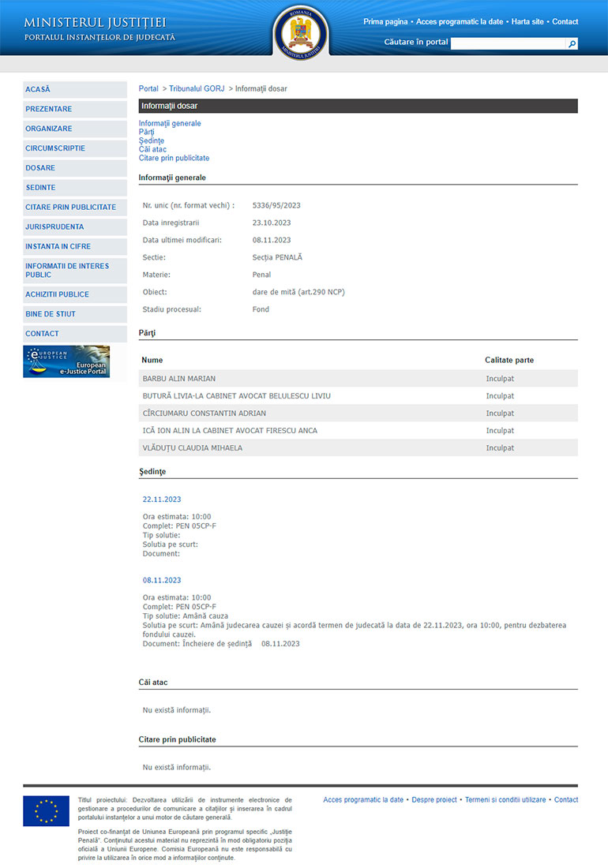The image size is (608, 868).
Task: Click the Portal breadcrumb link
Action: (148, 88)
